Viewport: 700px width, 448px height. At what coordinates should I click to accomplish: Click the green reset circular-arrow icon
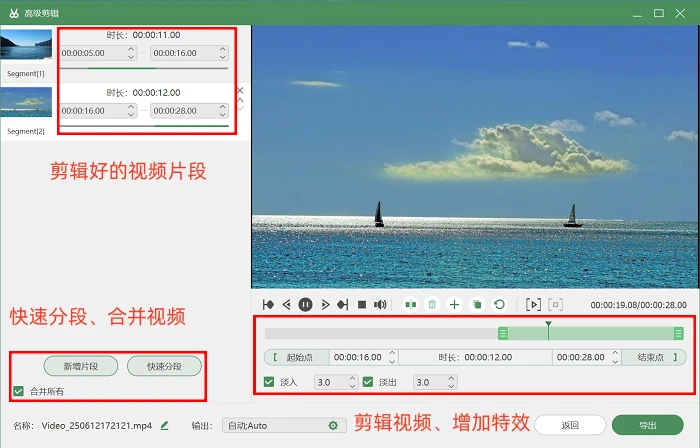tap(500, 305)
